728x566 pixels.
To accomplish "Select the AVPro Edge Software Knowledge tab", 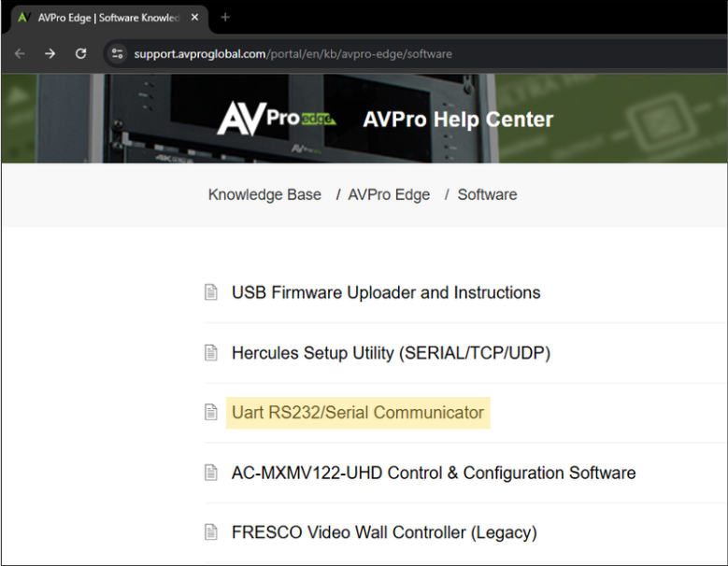I will coord(108,18).
